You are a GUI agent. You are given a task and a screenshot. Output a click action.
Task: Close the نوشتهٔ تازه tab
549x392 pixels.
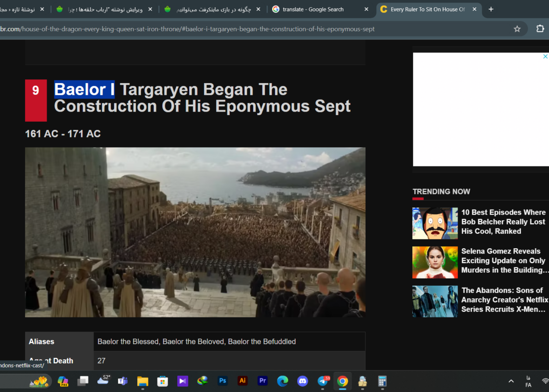click(x=42, y=10)
